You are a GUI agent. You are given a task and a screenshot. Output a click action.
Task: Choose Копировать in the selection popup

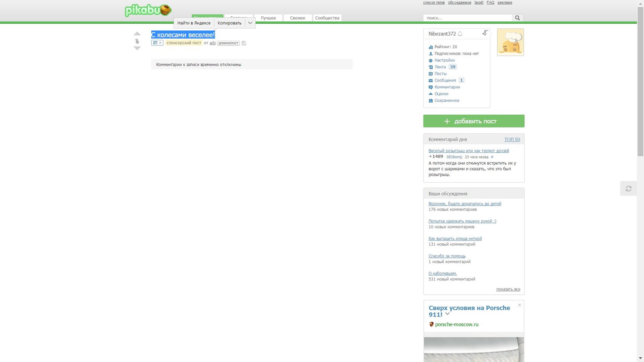229,23
